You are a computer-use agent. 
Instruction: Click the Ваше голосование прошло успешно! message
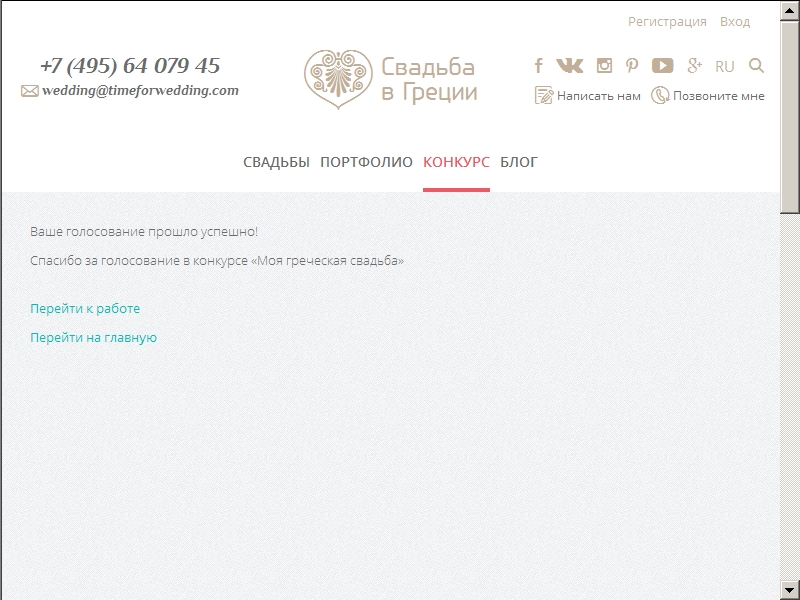coord(144,232)
